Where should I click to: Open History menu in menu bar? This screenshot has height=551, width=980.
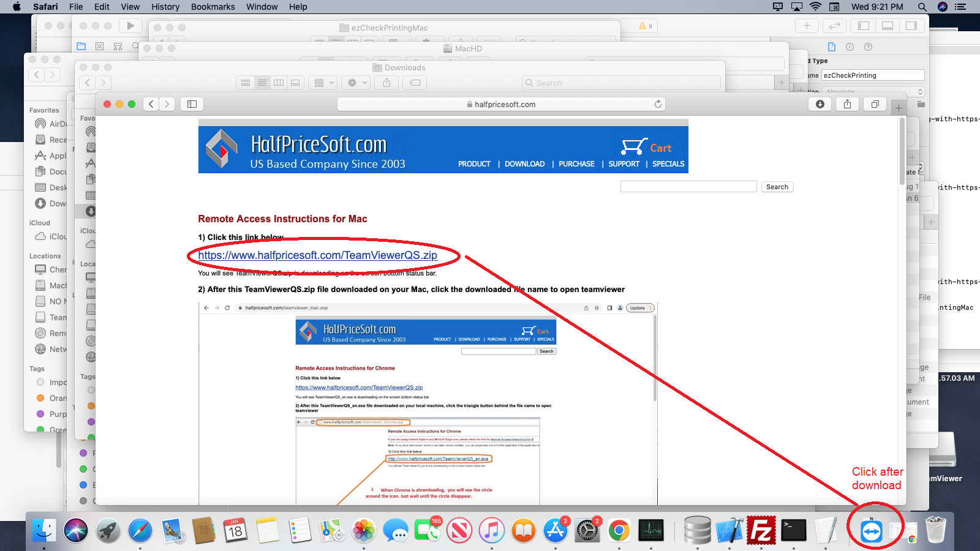(165, 7)
